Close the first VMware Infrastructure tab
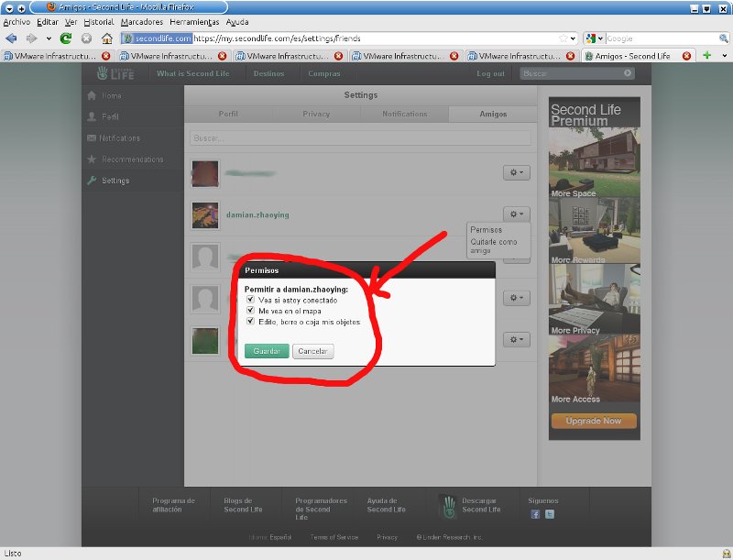Viewport: 733px width, 560px height. (106, 56)
